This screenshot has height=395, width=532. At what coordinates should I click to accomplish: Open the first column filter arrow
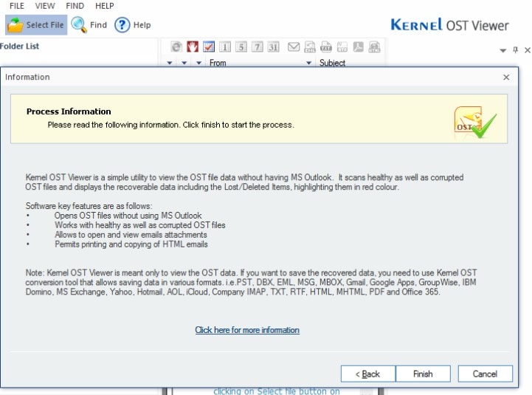(x=170, y=63)
